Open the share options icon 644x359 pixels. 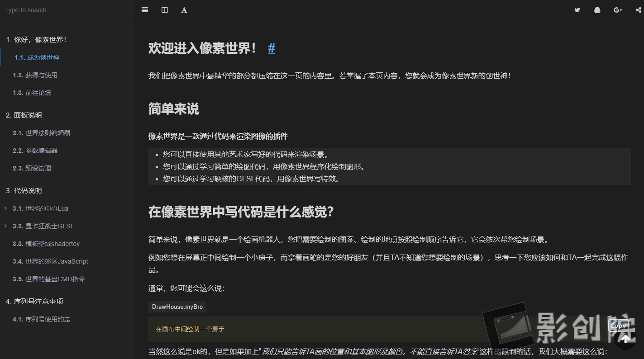[x=638, y=10]
